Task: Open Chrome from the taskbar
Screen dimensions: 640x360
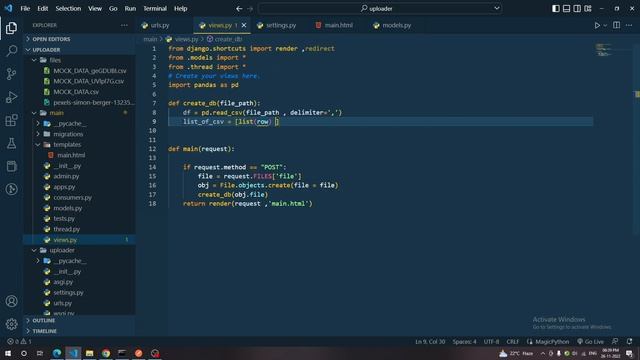Action: click(106, 353)
